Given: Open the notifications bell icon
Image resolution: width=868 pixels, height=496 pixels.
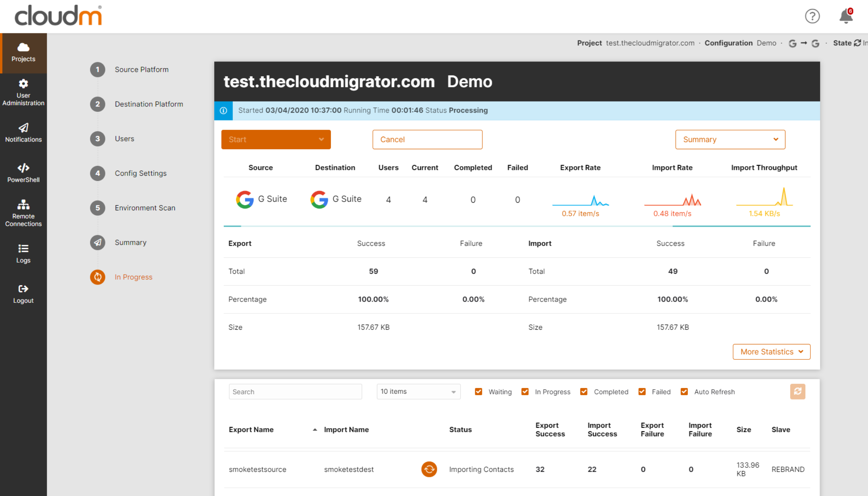Looking at the screenshot, I should [845, 16].
